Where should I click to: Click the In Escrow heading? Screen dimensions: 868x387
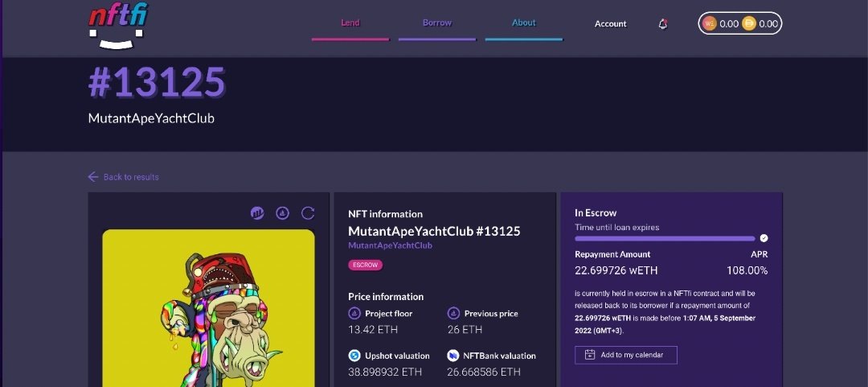(x=596, y=213)
